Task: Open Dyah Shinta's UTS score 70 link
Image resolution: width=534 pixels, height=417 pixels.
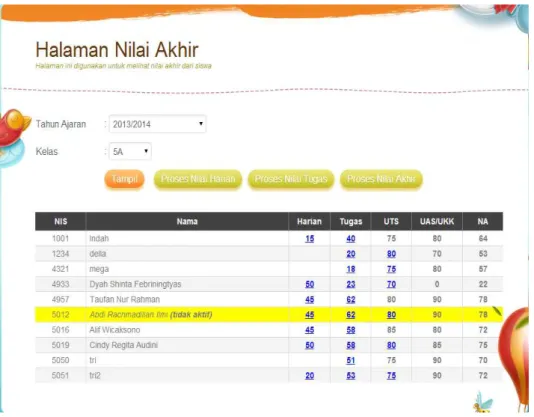Action: pos(391,284)
